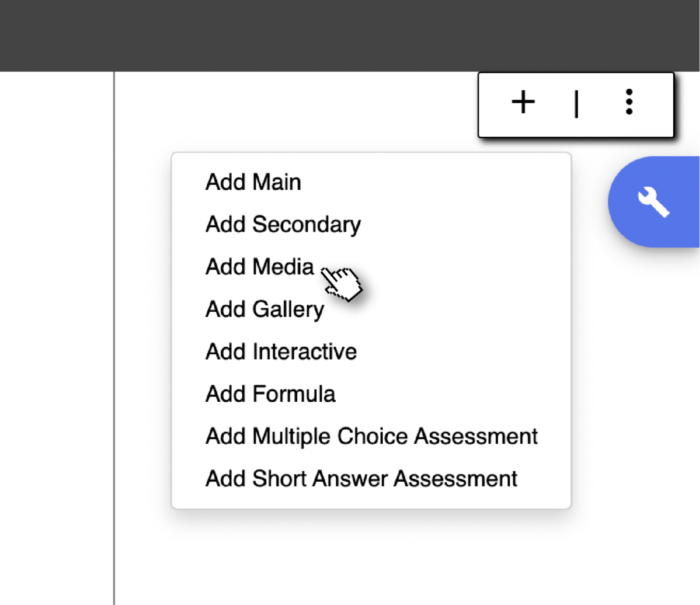The height and width of the screenshot is (605, 700).
Task: Pick Add Media in the dropdown
Action: pos(260,267)
